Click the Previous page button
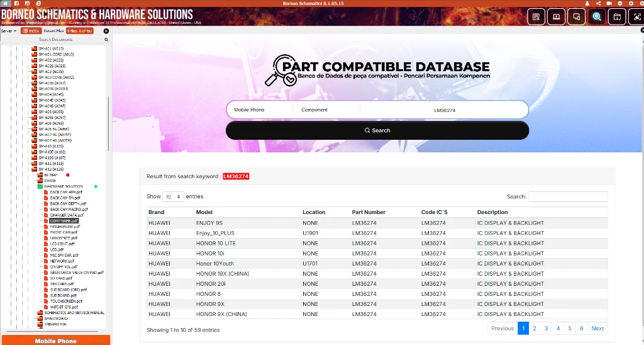644x345 pixels. (x=502, y=328)
